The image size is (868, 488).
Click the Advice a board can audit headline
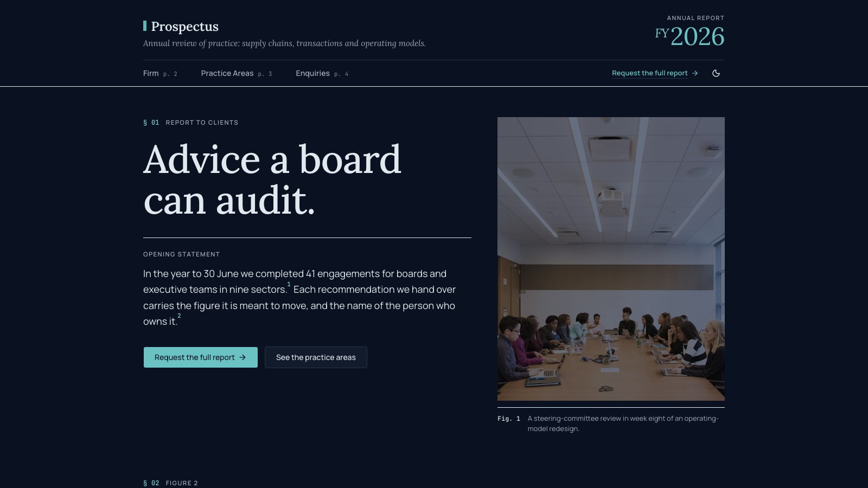tap(272, 180)
